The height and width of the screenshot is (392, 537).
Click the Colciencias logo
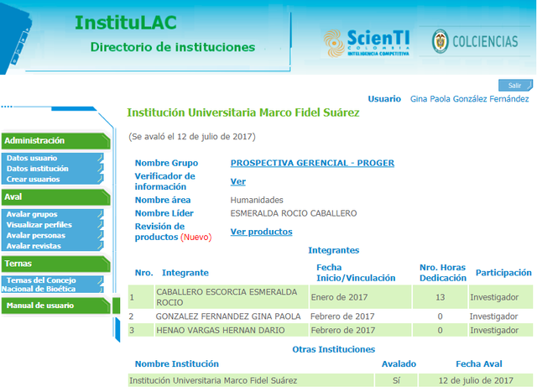click(x=475, y=41)
